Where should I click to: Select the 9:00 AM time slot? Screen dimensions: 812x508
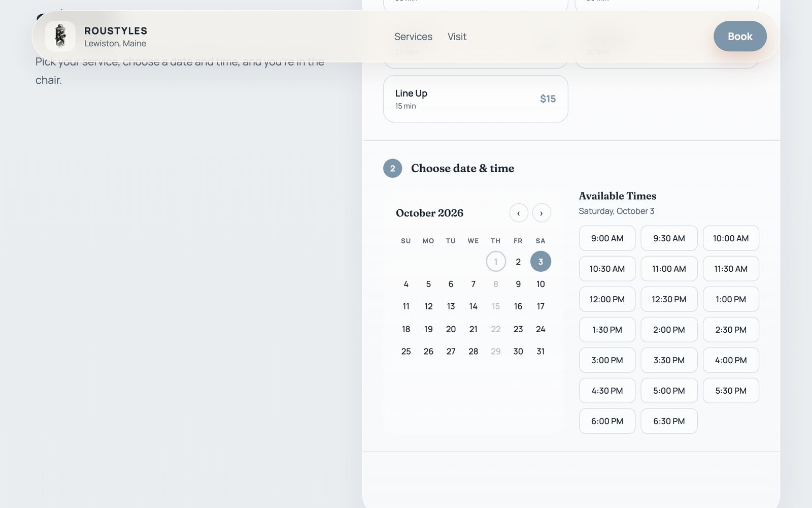click(x=607, y=238)
